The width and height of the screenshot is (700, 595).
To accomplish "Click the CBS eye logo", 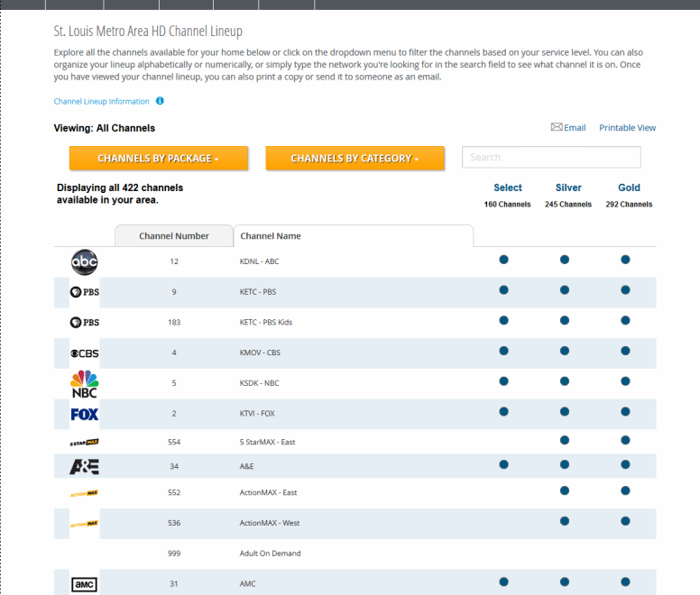I will pos(84,352).
